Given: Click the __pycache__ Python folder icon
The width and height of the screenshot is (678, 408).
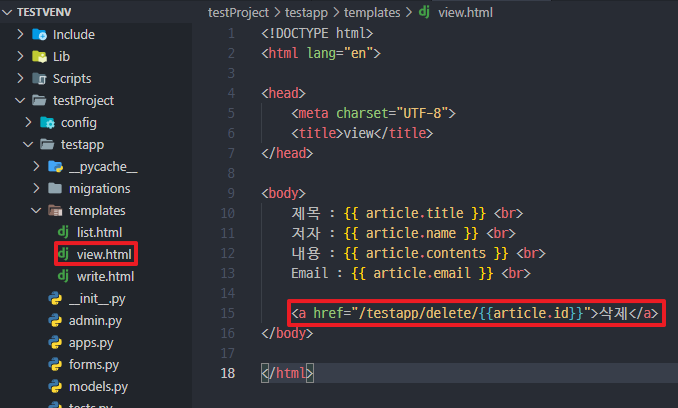Looking at the screenshot, I should (56, 166).
